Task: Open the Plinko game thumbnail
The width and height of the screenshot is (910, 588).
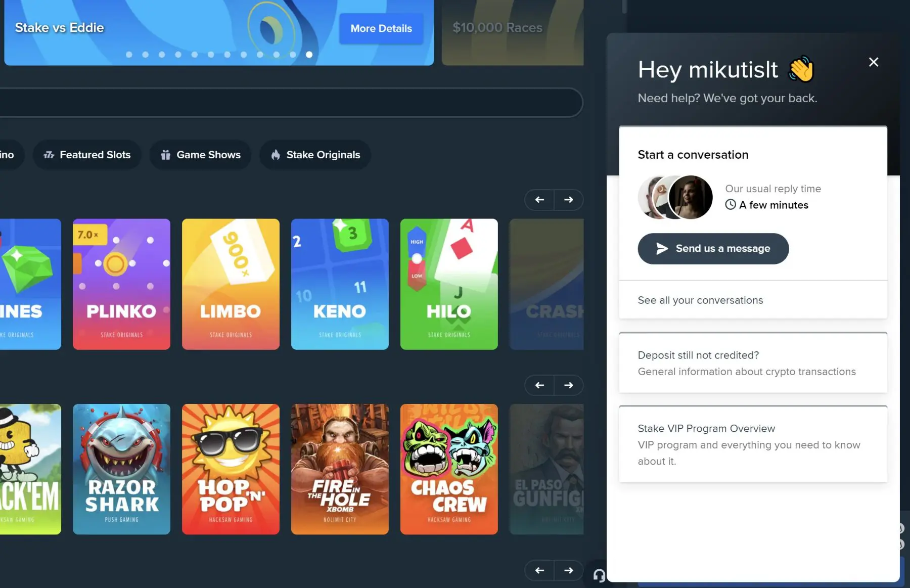Action: 121,284
